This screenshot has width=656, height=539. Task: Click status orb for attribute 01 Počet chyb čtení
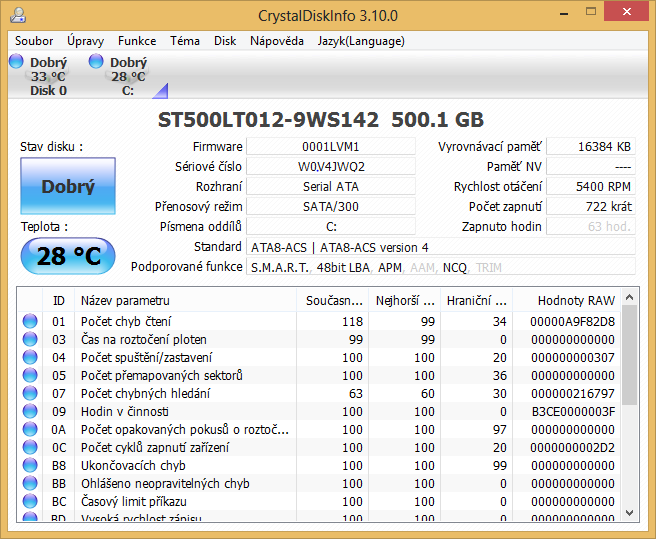tap(30, 321)
